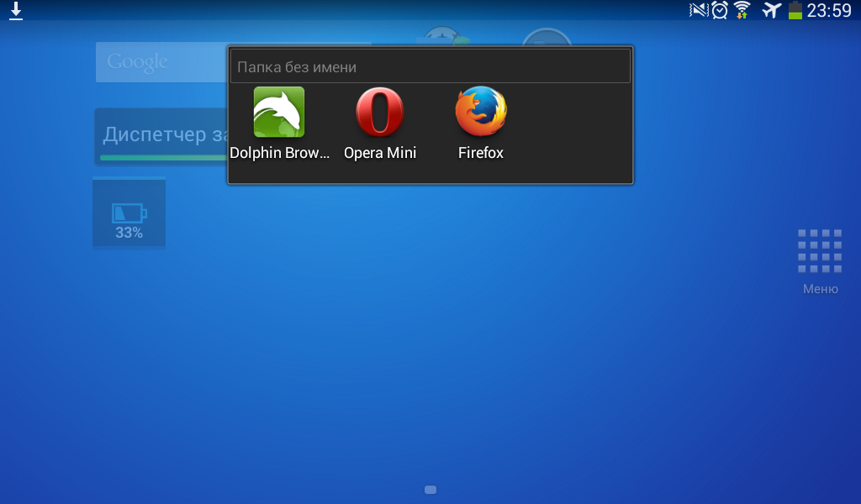This screenshot has width=861, height=504.
Task: Select the 'Dolphin Brow...' label
Action: [x=279, y=153]
